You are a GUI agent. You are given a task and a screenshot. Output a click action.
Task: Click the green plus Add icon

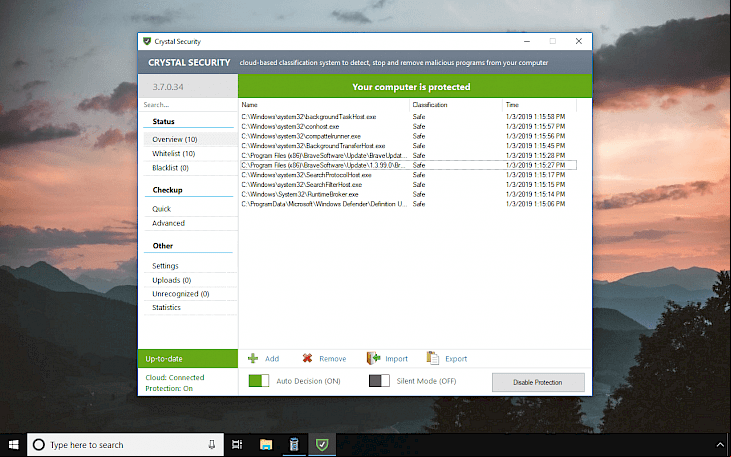253,358
